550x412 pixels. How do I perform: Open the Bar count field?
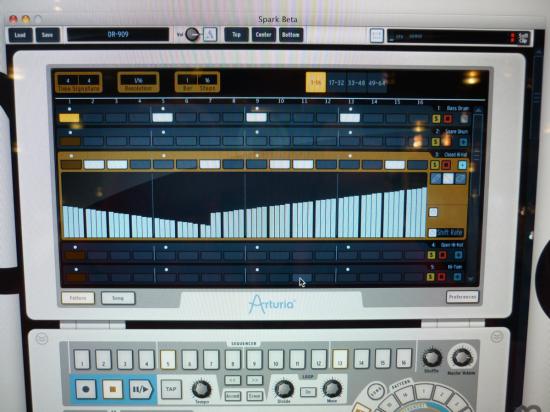tap(187, 80)
